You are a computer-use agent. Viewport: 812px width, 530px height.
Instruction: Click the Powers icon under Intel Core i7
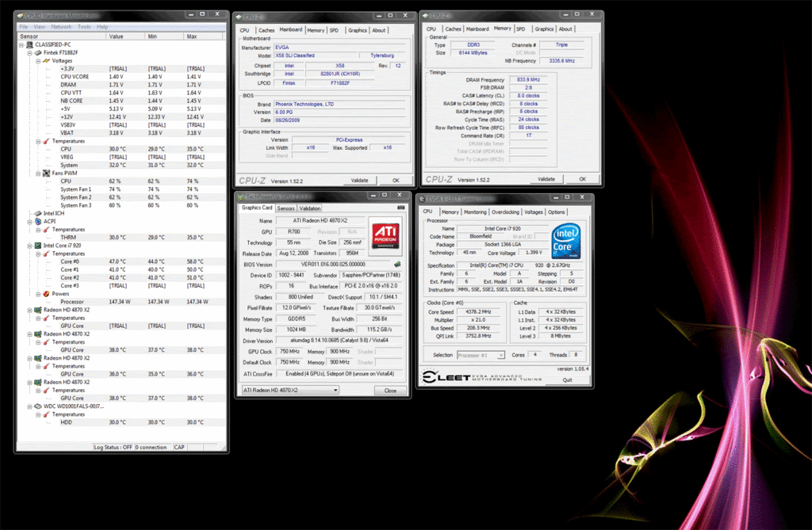click(x=47, y=293)
